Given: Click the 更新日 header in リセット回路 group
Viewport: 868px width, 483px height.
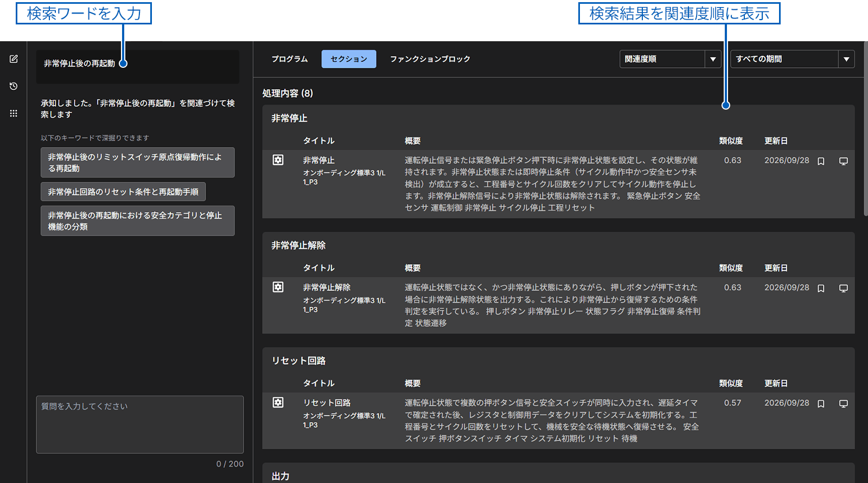Looking at the screenshot, I should click(x=776, y=383).
